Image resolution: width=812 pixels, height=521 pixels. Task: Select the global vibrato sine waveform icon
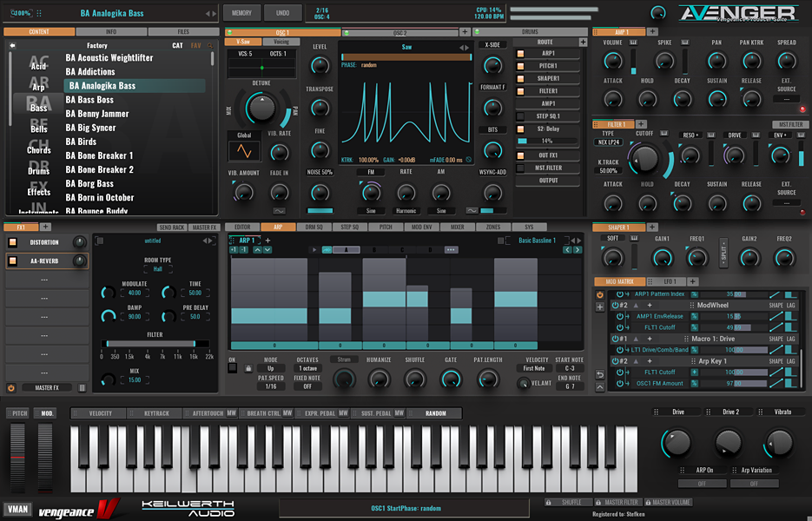[244, 151]
